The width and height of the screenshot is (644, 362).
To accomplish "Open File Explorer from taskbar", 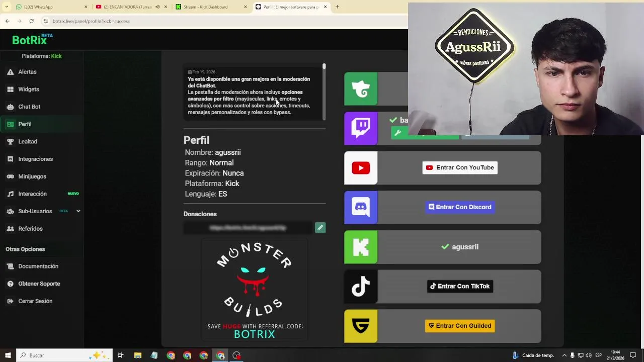I will click(137, 355).
